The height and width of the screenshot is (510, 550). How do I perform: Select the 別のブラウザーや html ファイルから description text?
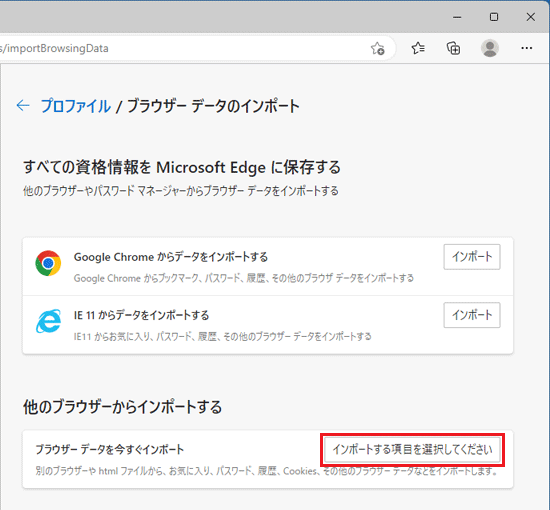266,471
